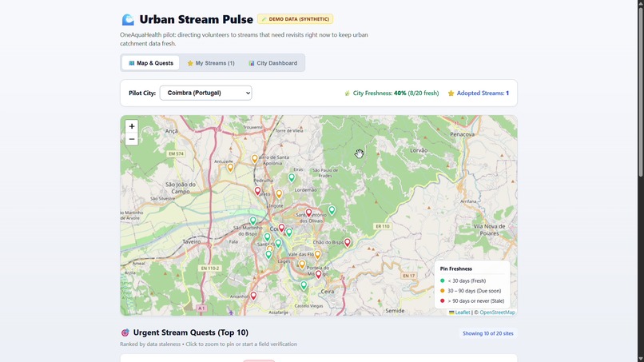Click the Penacova label on the map
The image size is (644, 362).
coord(462,134)
